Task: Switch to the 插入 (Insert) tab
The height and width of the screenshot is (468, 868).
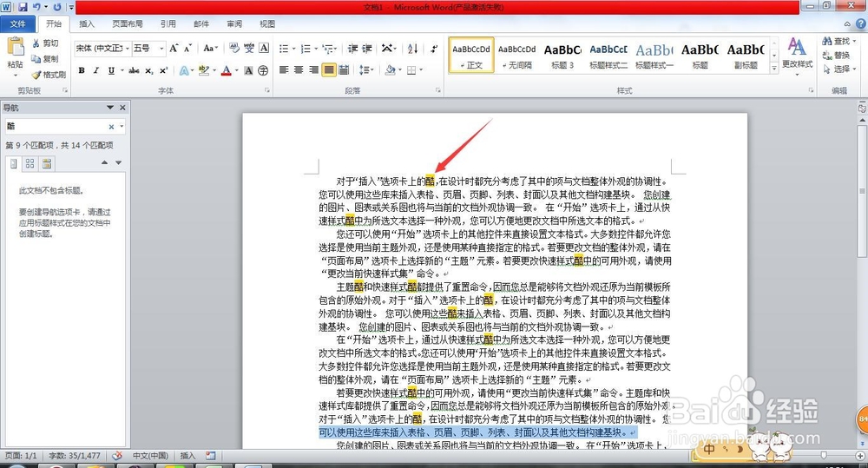Action: click(x=87, y=23)
